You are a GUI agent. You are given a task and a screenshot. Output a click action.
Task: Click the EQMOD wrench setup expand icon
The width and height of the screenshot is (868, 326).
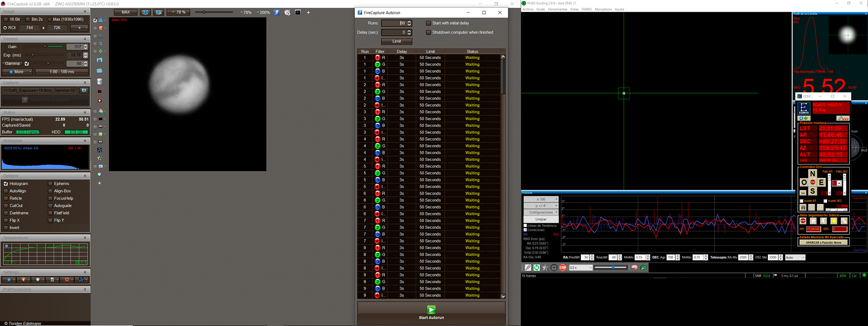point(843,119)
